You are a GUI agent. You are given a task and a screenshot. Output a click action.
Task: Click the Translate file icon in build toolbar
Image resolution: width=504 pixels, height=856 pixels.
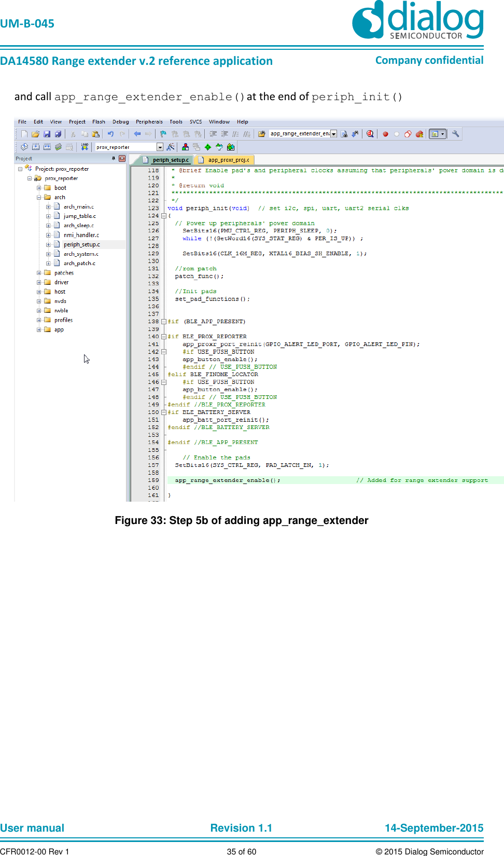24,147
